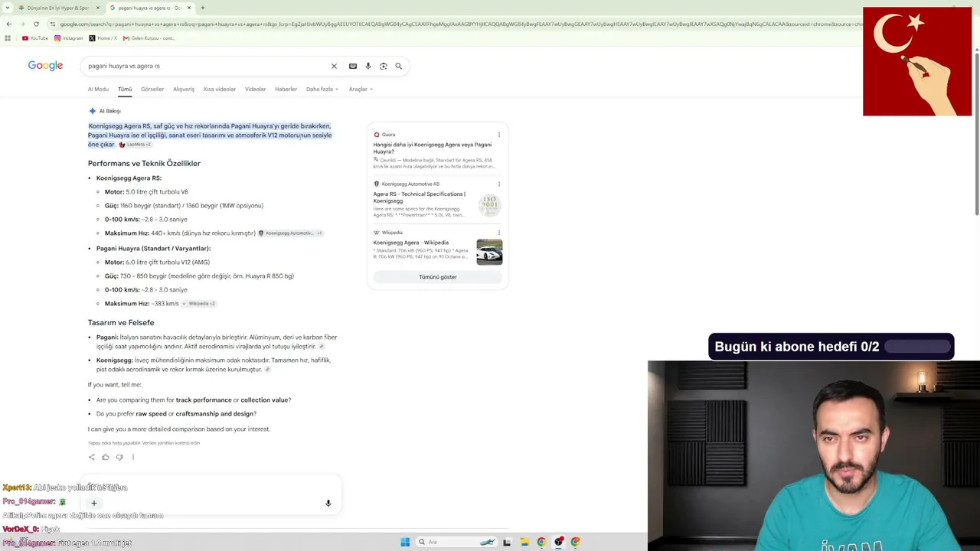Expand the 'Araçlar' dropdown
Screen dimensions: 980x551
point(361,89)
